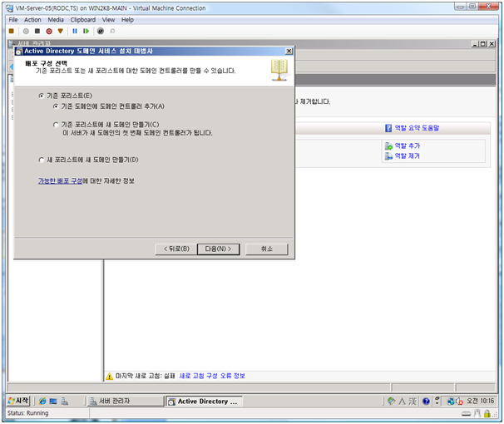Click the 뒤로(B) back button
Image resolution: width=504 pixels, height=424 pixels.
pyautogui.click(x=176, y=249)
